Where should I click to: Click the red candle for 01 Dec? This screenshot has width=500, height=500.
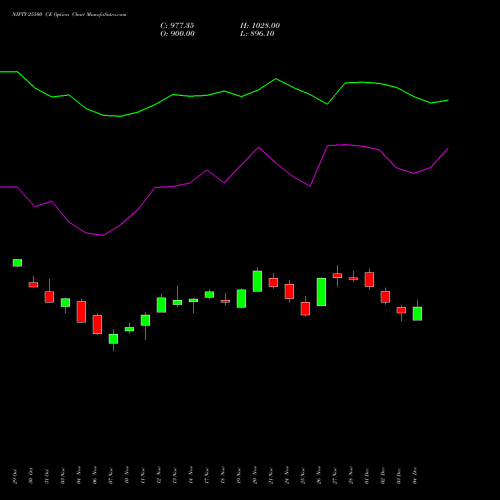coord(369,279)
